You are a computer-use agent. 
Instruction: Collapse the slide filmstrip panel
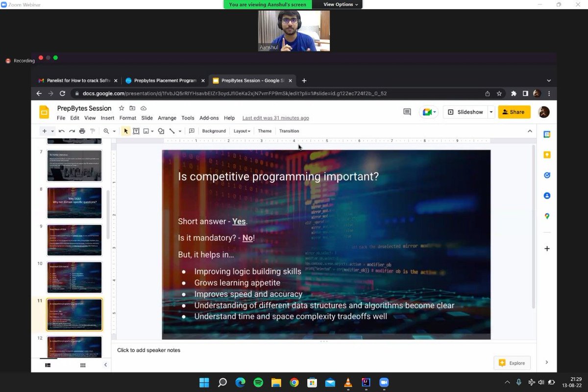click(105, 365)
